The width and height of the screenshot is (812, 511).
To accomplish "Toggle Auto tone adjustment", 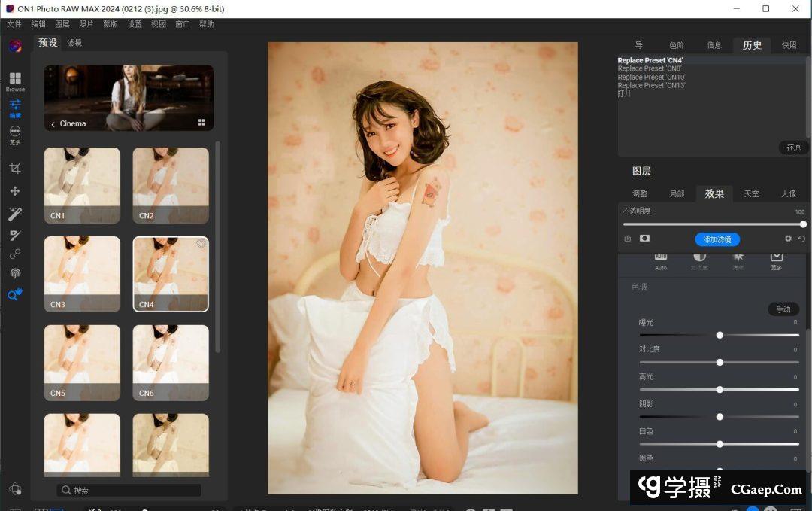I will click(661, 260).
